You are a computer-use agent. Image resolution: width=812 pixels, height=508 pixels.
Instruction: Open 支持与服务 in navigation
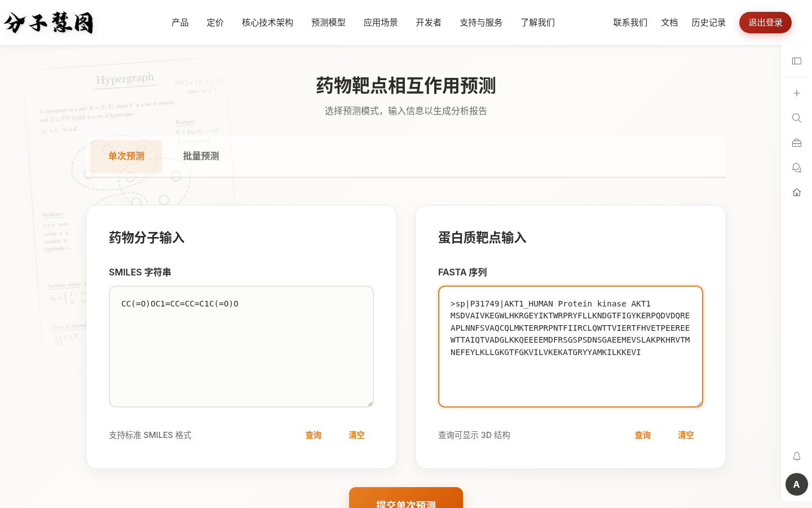pos(481,23)
